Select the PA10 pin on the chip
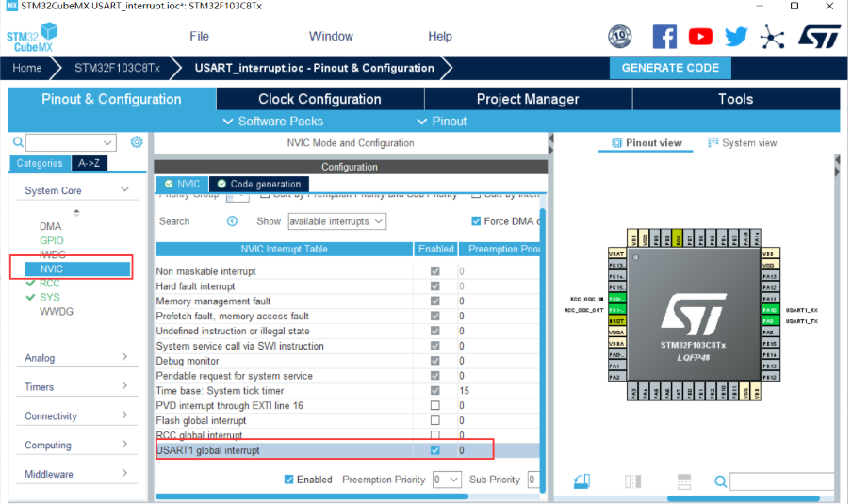 pyautogui.click(x=770, y=310)
